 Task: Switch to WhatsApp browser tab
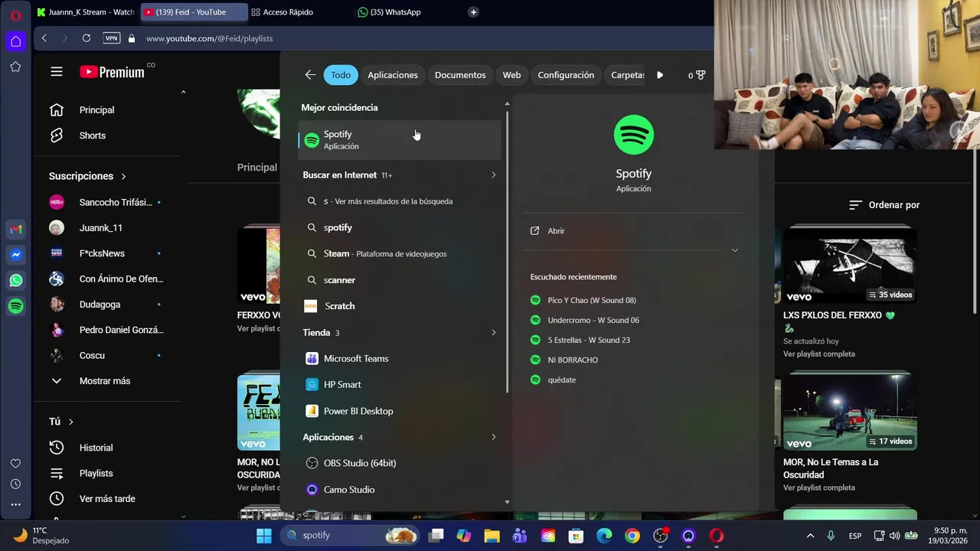pos(404,11)
